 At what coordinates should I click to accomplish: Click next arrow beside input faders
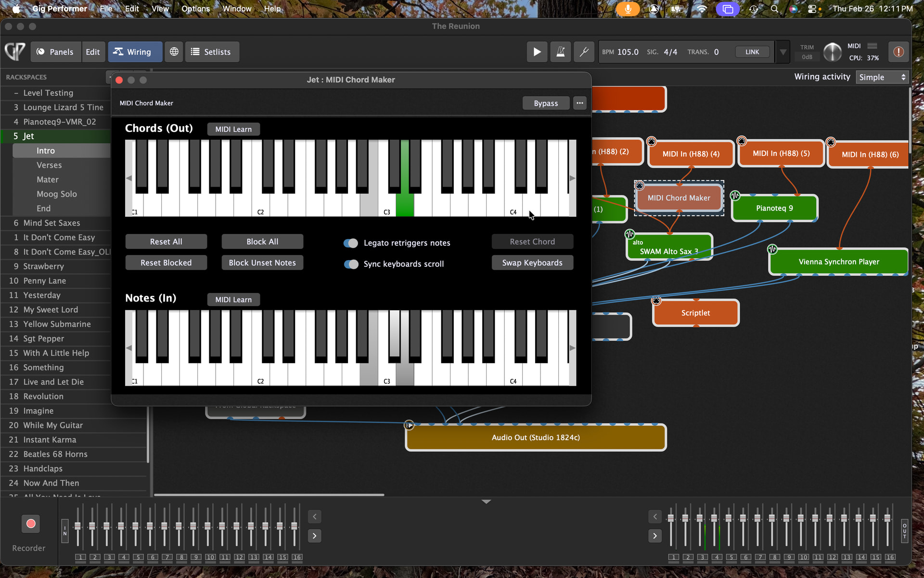[x=314, y=536]
